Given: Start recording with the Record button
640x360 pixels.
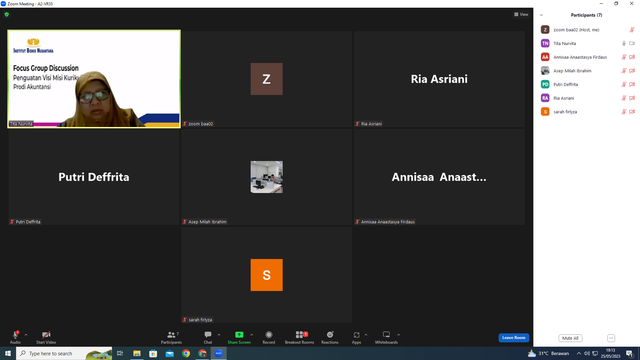Looking at the screenshot, I should [x=269, y=337].
